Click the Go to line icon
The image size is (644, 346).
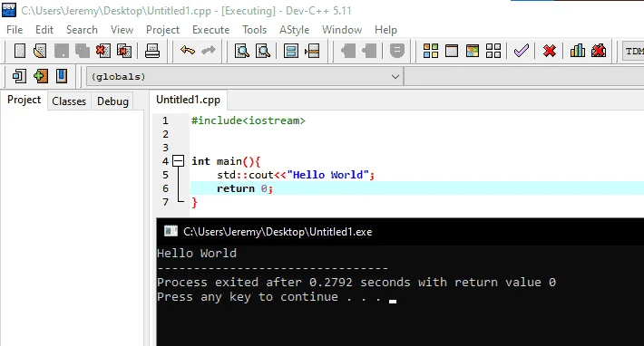tap(312, 51)
